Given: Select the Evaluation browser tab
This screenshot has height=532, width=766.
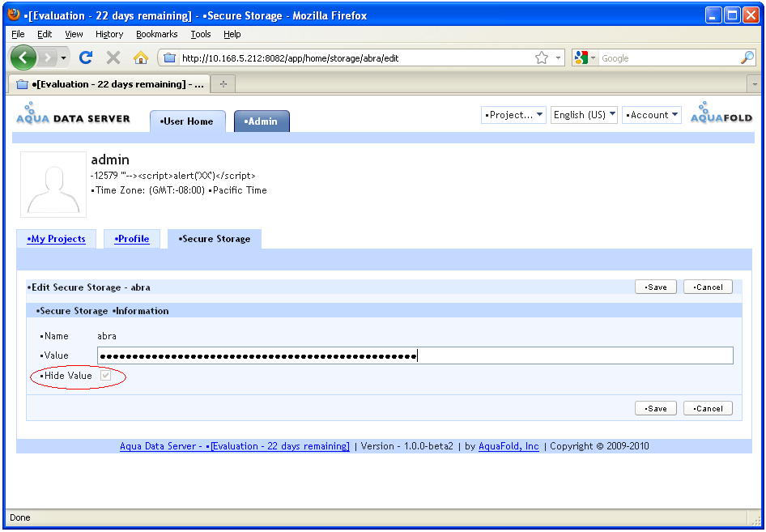Looking at the screenshot, I should coord(109,84).
